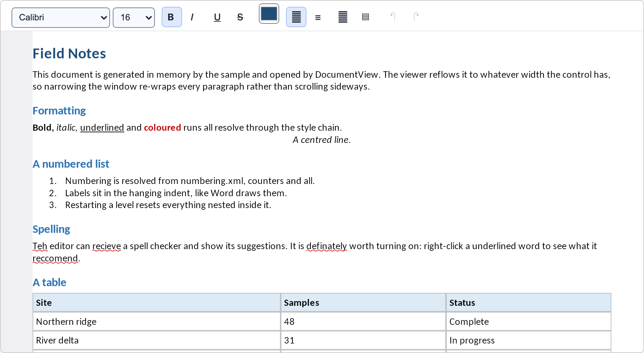This screenshot has height=353, width=644.
Task: Click the '48' samples cell
Action: tap(363, 322)
